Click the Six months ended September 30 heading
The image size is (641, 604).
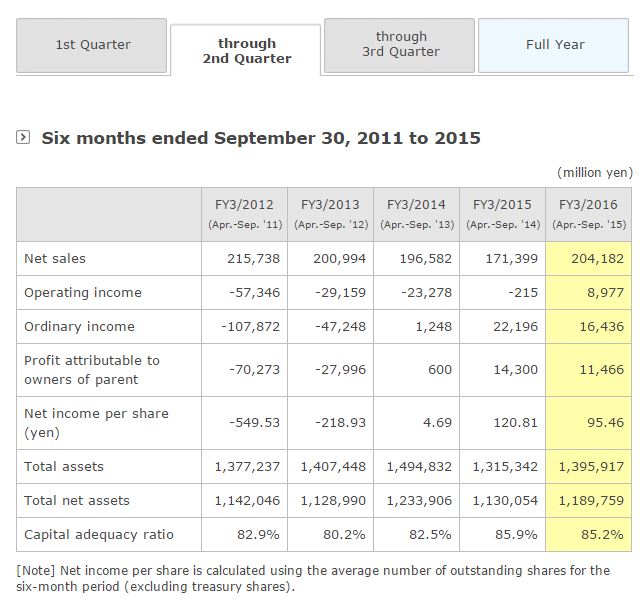click(x=260, y=138)
